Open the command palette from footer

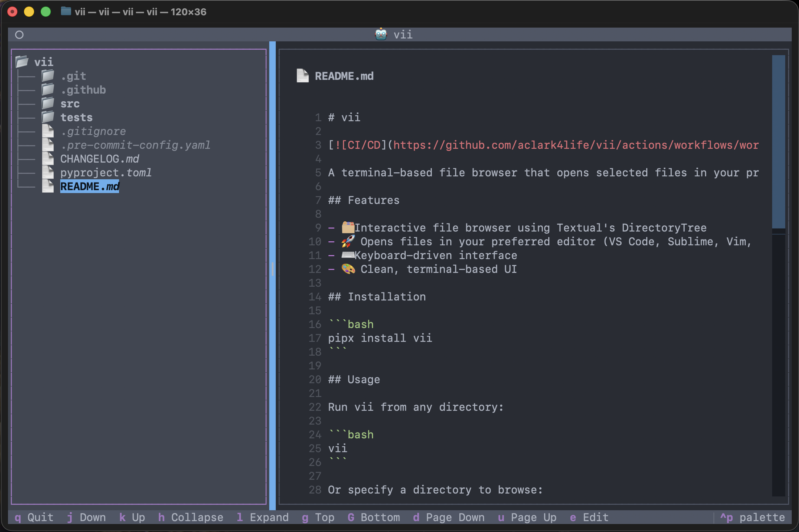pos(753,517)
